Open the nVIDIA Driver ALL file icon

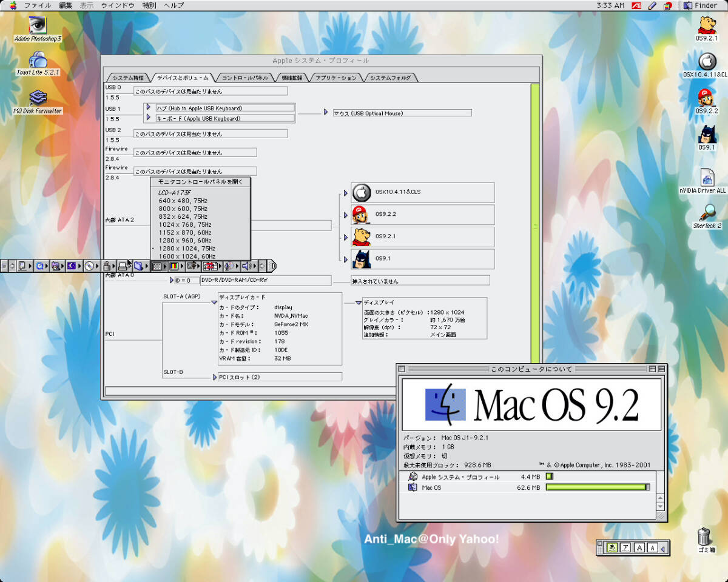707,177
